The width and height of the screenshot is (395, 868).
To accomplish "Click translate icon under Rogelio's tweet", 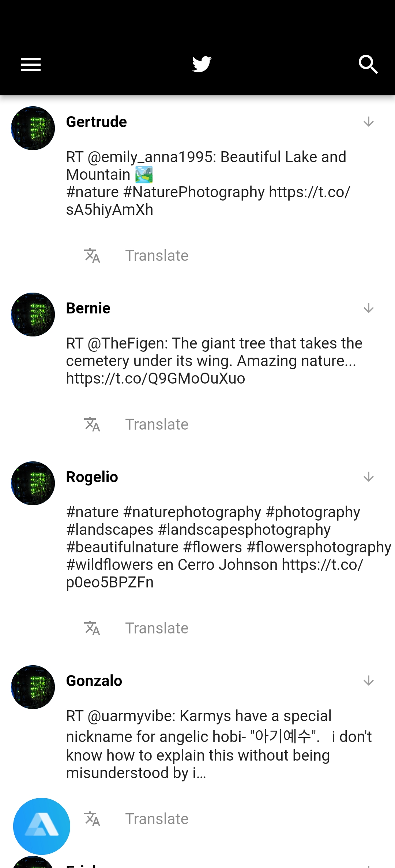I will click(x=92, y=628).
